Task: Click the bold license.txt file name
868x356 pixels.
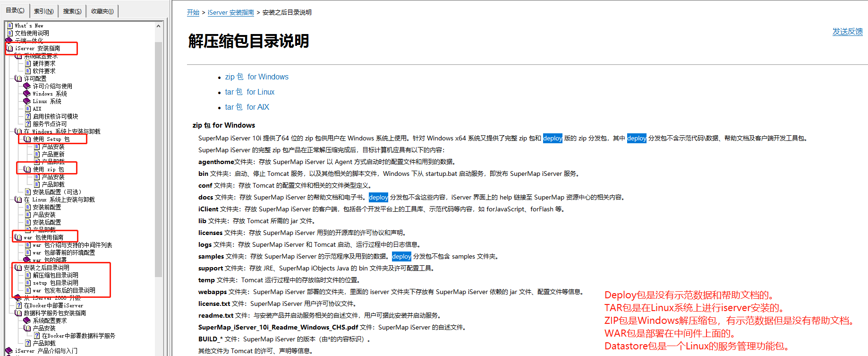Action: (x=214, y=304)
